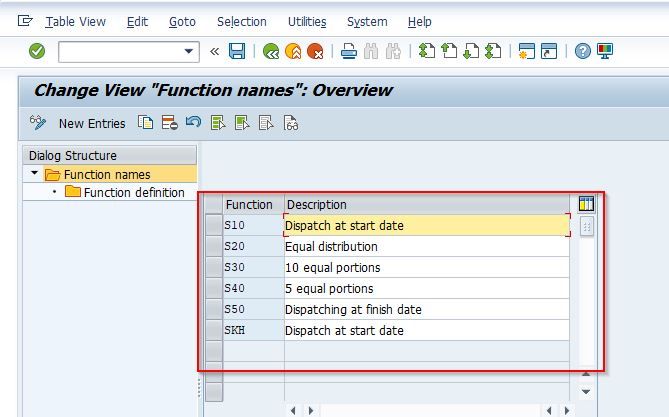Click the New Entries button
This screenshot has width=669, height=417.
tap(92, 123)
